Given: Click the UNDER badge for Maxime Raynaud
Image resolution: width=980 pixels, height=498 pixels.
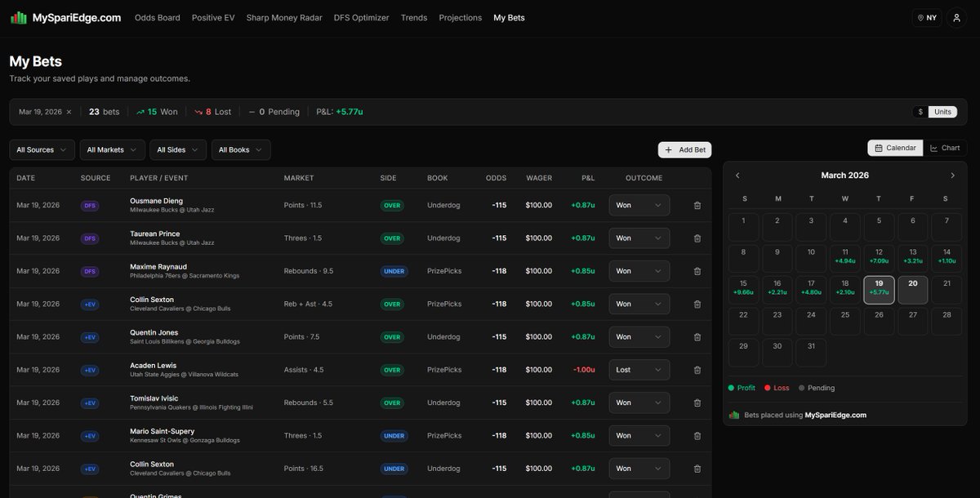Looking at the screenshot, I should [x=394, y=271].
